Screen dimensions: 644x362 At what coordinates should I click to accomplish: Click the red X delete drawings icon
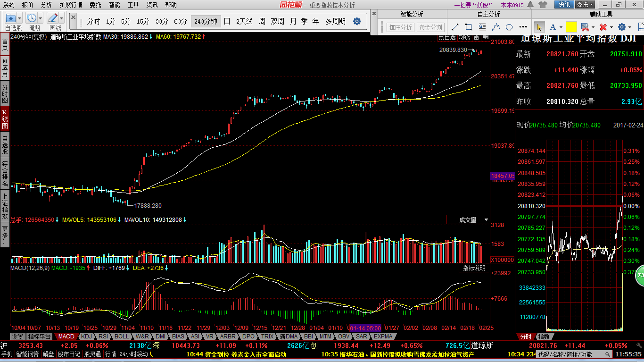[x=603, y=27]
